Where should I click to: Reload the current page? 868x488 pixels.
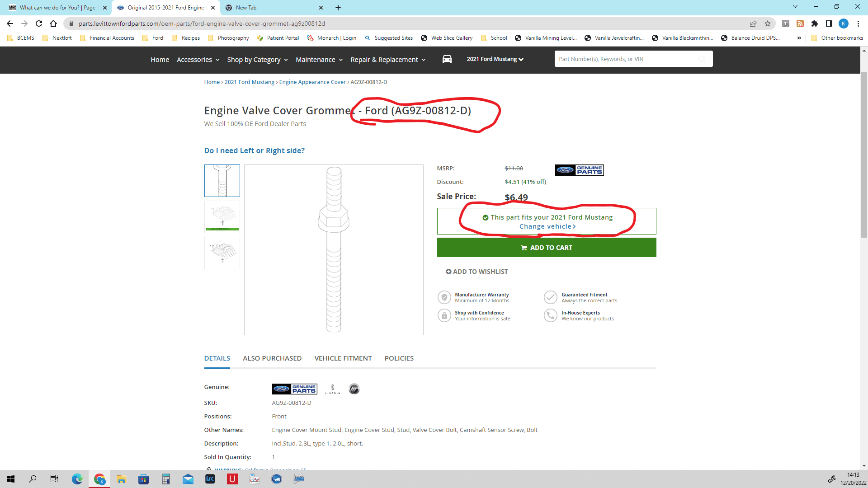pos(39,23)
